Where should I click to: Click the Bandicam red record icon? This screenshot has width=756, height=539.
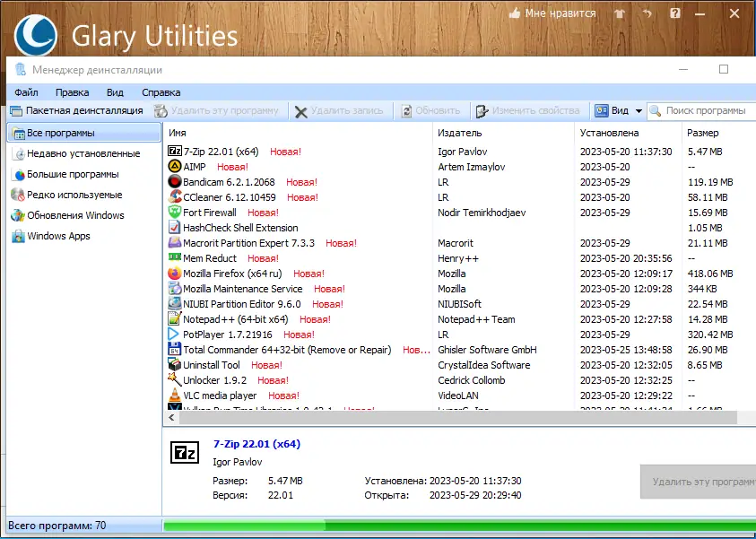point(175,182)
